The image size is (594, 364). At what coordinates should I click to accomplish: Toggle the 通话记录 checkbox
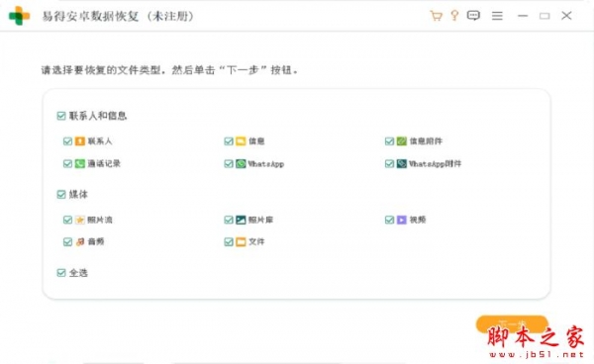(67, 163)
